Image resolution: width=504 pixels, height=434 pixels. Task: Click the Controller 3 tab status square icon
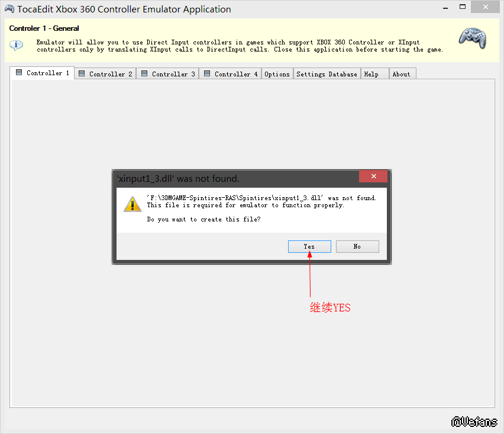tap(144, 73)
